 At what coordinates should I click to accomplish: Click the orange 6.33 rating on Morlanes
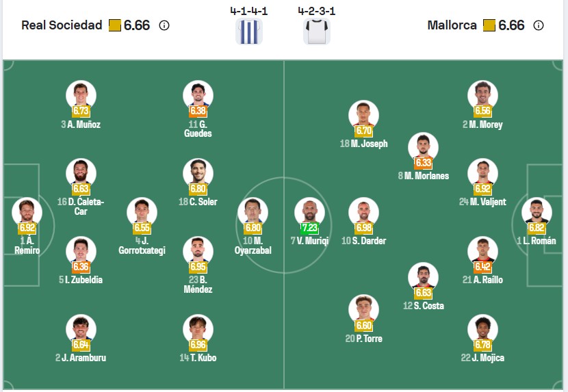423,163
